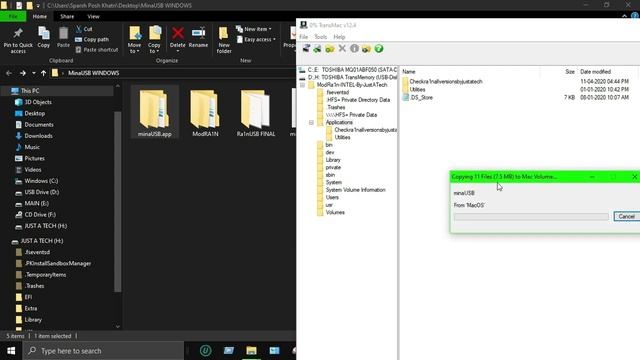Click the Back arrow in File Explorer
Image resolution: width=640 pixels, height=360 pixels.
(9, 73)
